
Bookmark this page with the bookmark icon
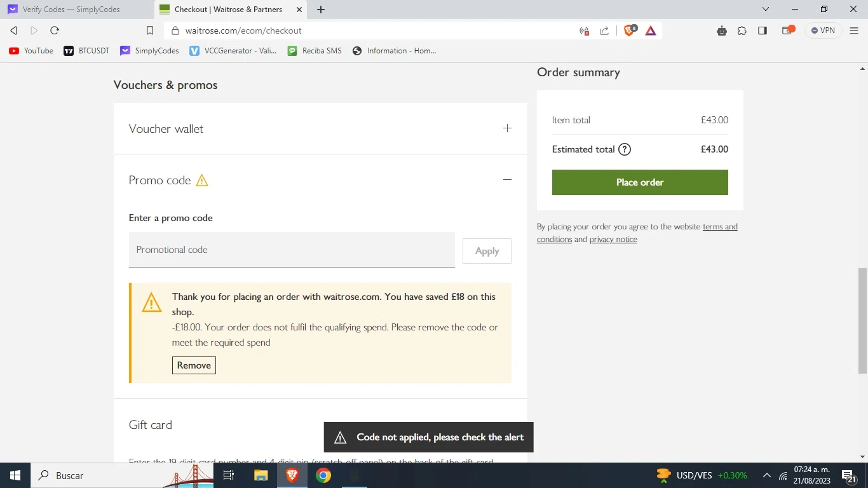(150, 30)
